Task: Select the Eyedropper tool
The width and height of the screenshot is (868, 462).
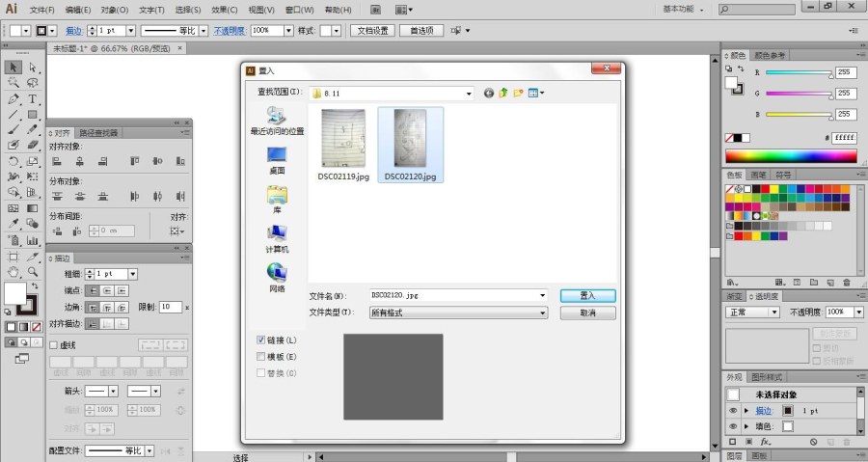Action: [x=14, y=224]
